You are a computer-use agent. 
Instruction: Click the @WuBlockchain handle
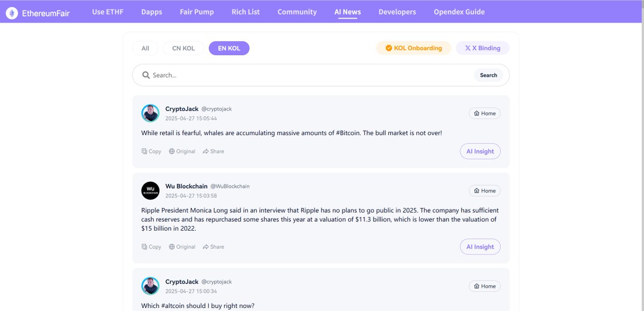(x=230, y=186)
